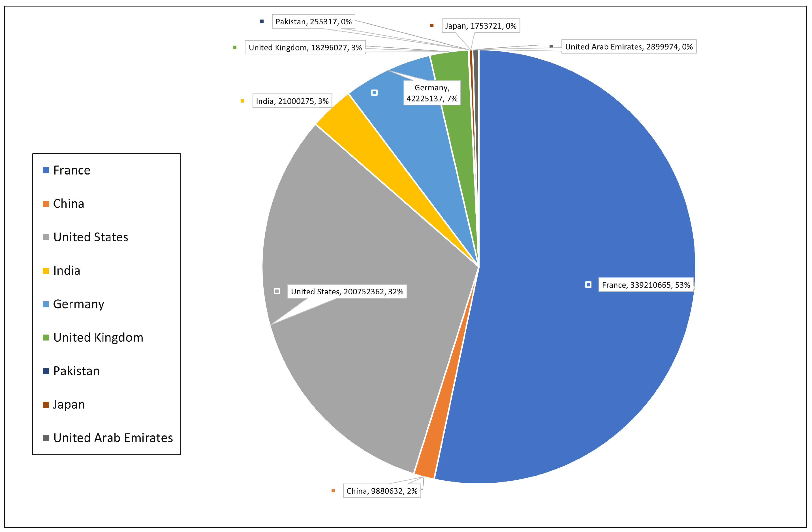This screenshot has height=532, width=812.
Task: Select the United Kingdom legend entry
Action: 98,338
